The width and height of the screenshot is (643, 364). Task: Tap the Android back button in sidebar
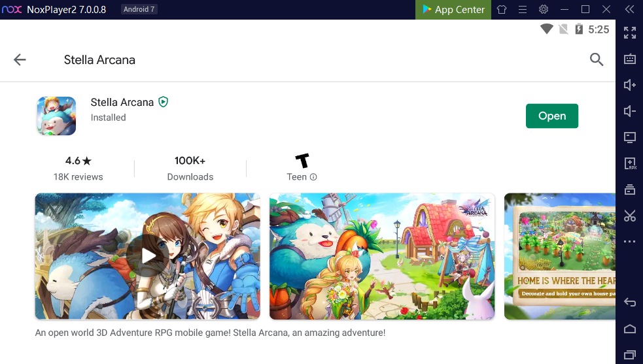click(x=630, y=303)
